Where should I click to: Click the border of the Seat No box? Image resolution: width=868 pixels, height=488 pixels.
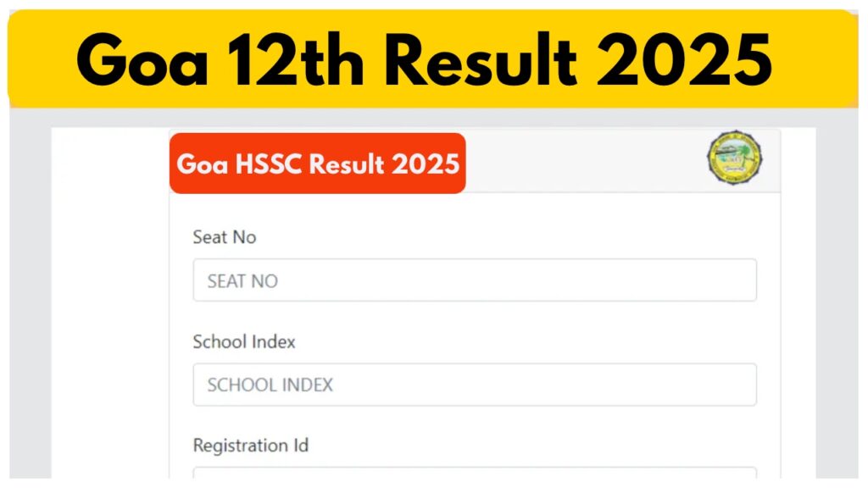[475, 259]
